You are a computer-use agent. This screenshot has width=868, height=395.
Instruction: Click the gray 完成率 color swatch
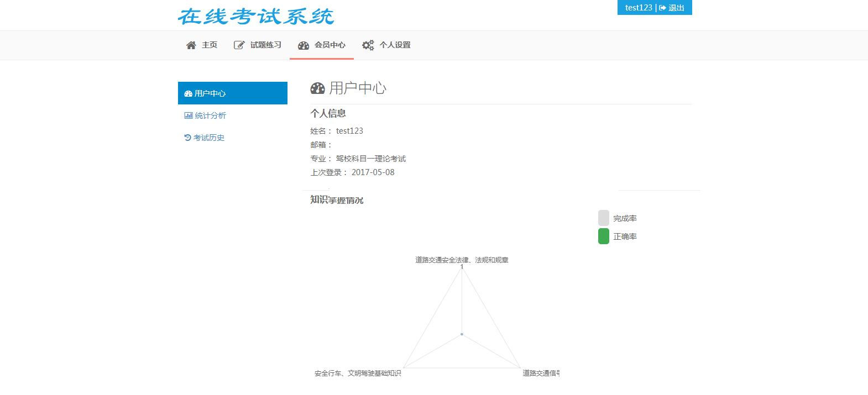pyautogui.click(x=603, y=218)
